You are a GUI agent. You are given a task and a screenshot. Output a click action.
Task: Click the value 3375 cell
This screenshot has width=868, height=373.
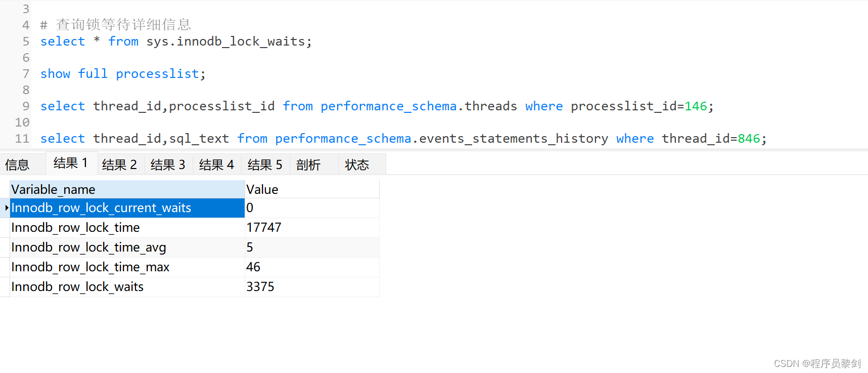tap(312, 287)
